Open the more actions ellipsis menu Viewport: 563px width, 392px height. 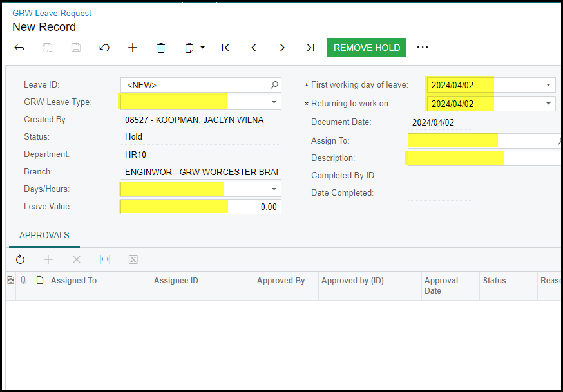[423, 47]
